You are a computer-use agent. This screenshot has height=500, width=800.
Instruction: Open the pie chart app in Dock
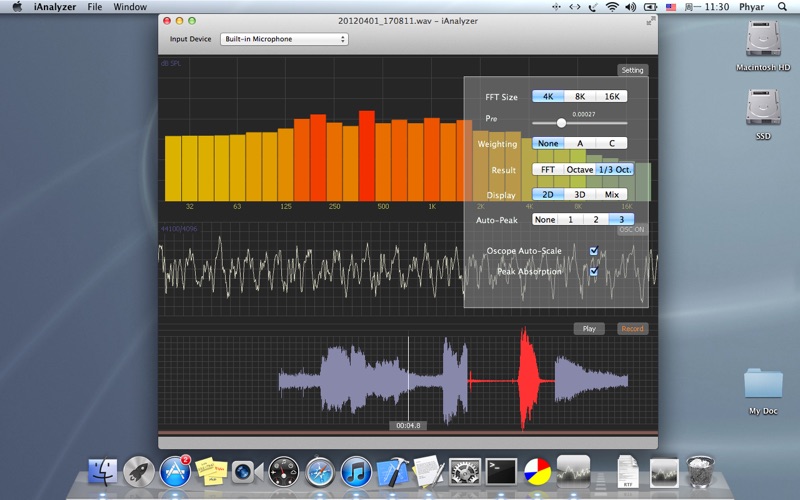537,471
